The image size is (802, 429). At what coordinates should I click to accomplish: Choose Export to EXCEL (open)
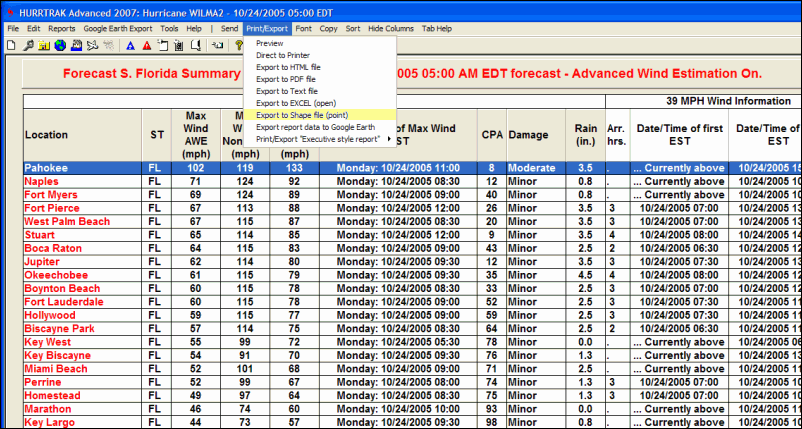point(296,103)
